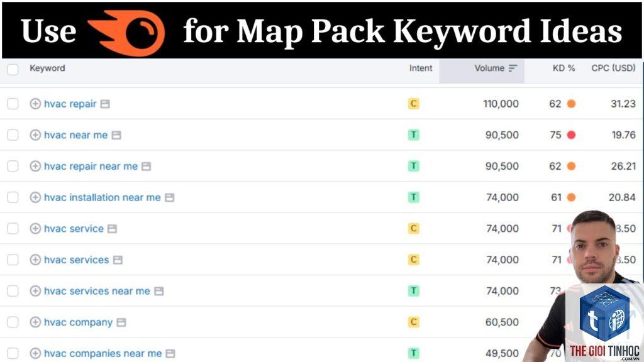The height and width of the screenshot is (362, 644).
Task: Open the hvac company keyword link
Action: [x=78, y=322]
